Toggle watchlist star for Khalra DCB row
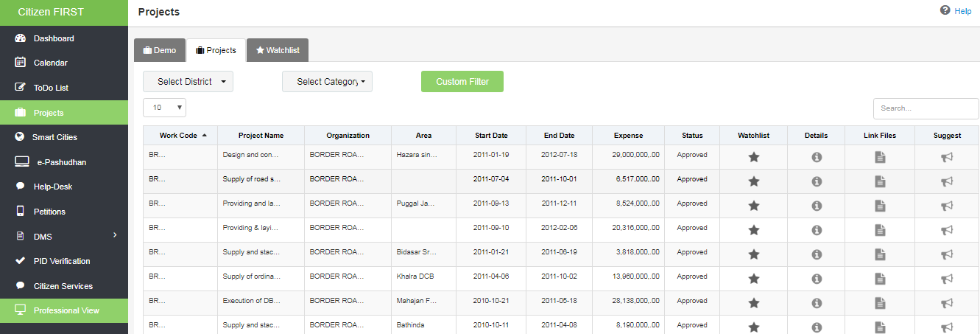This screenshot has height=334, width=980. pyautogui.click(x=753, y=279)
